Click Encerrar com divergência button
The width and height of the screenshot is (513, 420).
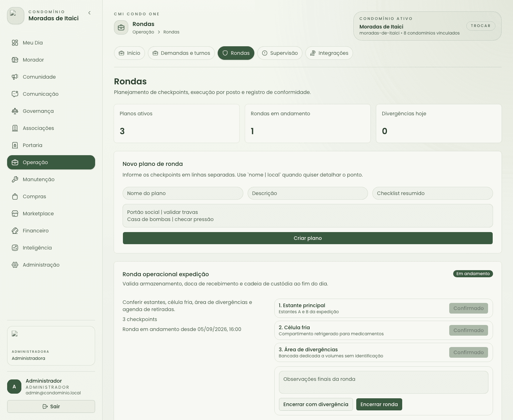tap(316, 404)
